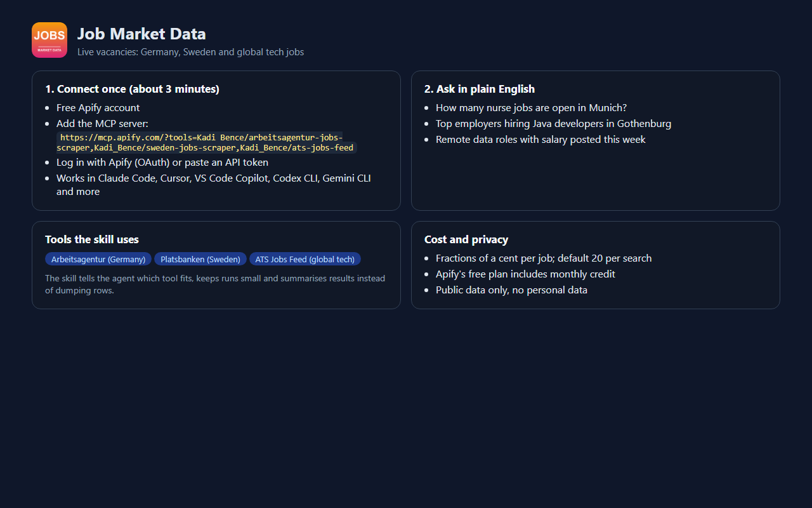Click the '2. Ask in plain English' heading
This screenshot has width=812, height=508.
480,89
